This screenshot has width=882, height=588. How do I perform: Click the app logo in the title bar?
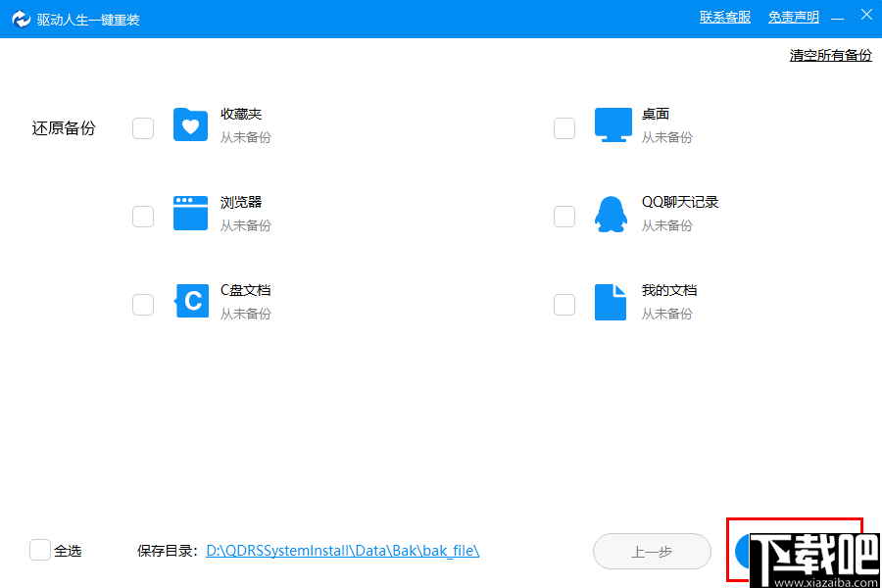click(x=21, y=17)
